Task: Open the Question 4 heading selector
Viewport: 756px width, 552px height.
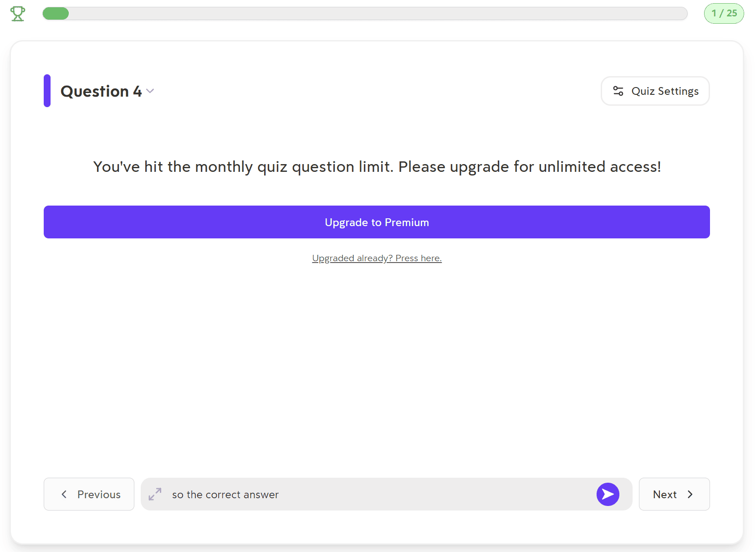Action: point(107,91)
